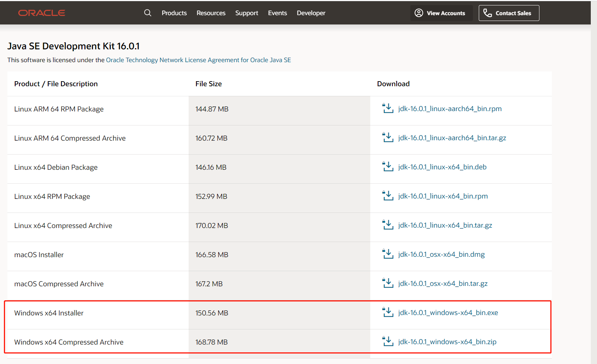Click the 150.56 MB file size
Screen dimensions: 597x364
pyautogui.click(x=212, y=313)
